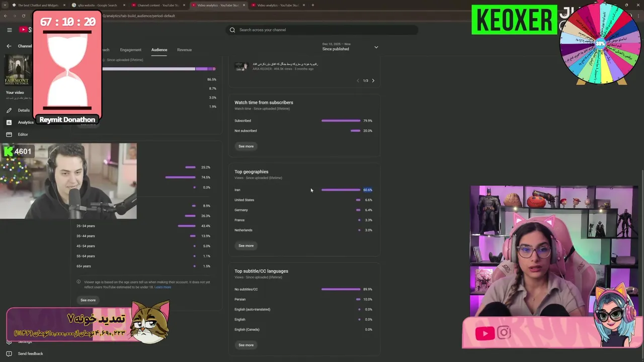Image resolution: width=644 pixels, height=362 pixels.
Task: Click the 'Top subtitle/CC languages' heading
Action: coord(261,271)
